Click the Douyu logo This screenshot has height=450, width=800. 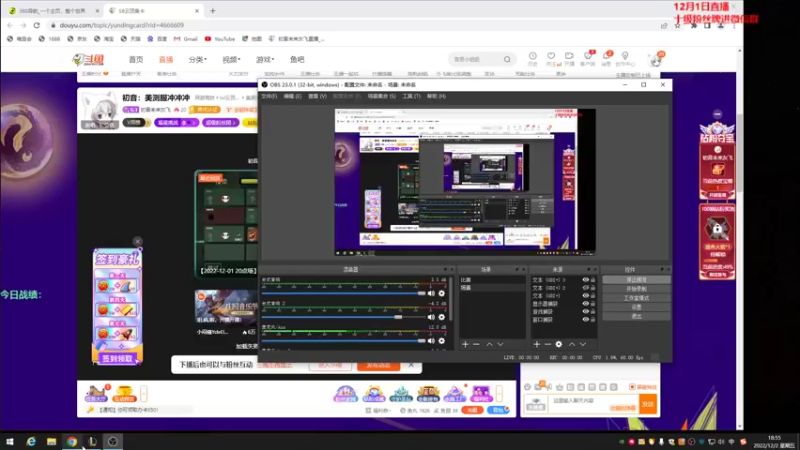tap(88, 60)
